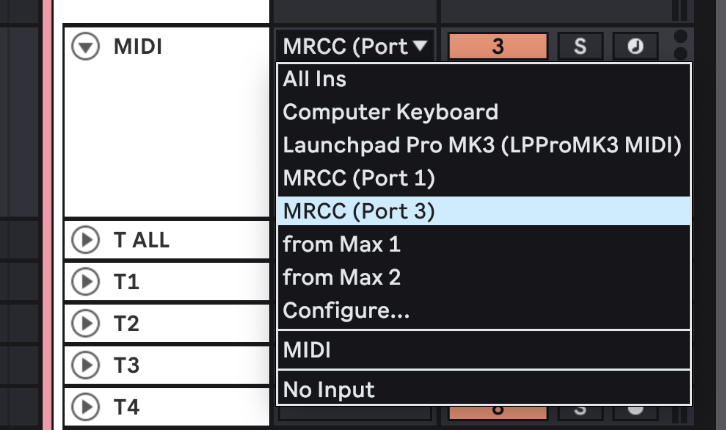Viewport: 726px width, 430px height.
Task: Solo the MIDI track with S button
Action: (580, 46)
